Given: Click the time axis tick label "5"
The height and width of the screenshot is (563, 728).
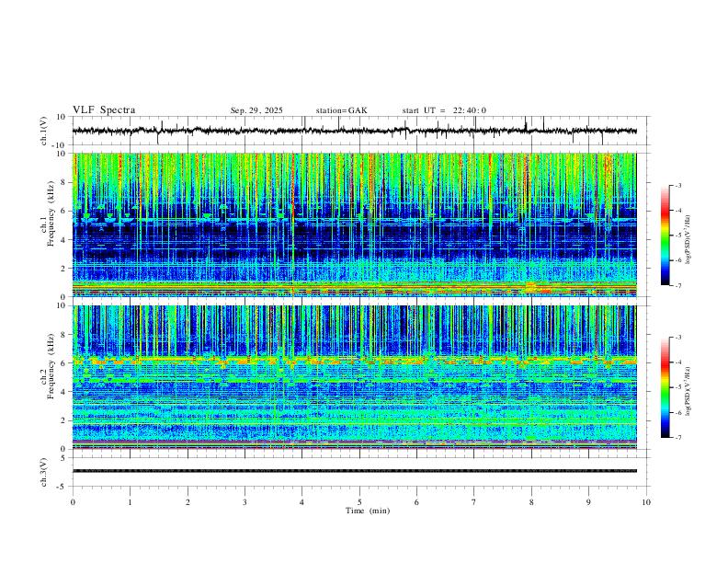Looking at the screenshot, I should coord(359,502).
